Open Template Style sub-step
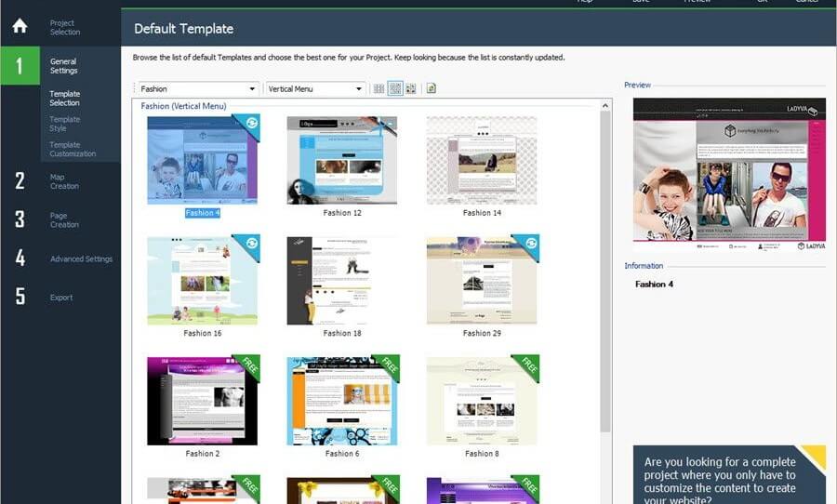The height and width of the screenshot is (504, 837). pos(64,124)
